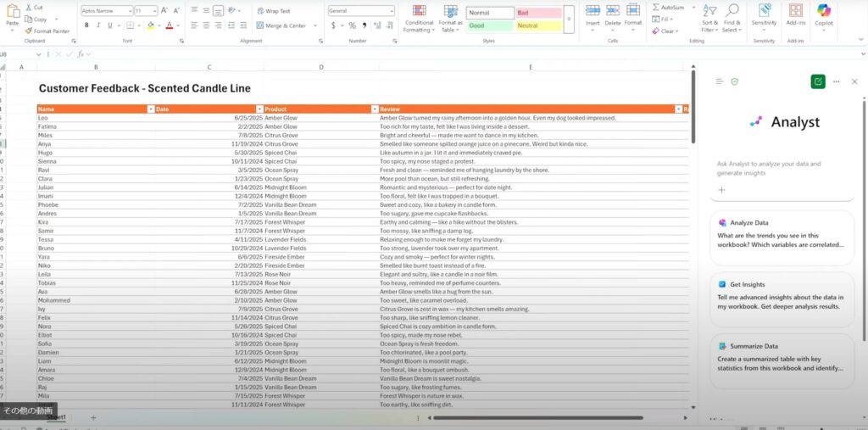Image resolution: width=868 pixels, height=430 pixels.
Task: Open the Name column filter dropdown
Action: coord(151,109)
